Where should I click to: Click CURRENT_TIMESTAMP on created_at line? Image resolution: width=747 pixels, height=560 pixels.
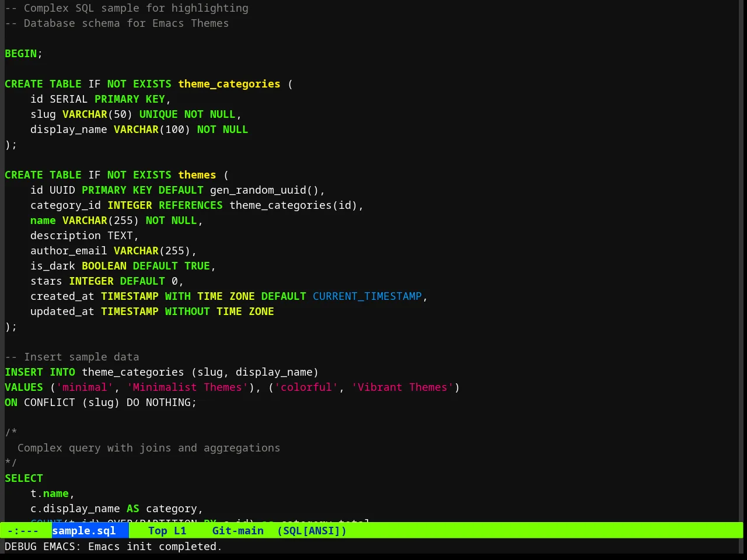(367, 296)
